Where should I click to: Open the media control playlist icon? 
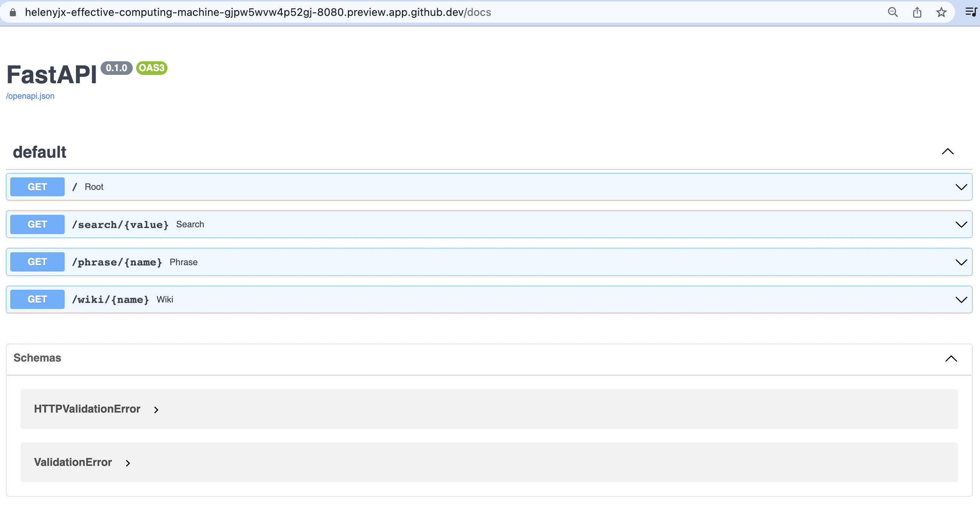pos(971,12)
